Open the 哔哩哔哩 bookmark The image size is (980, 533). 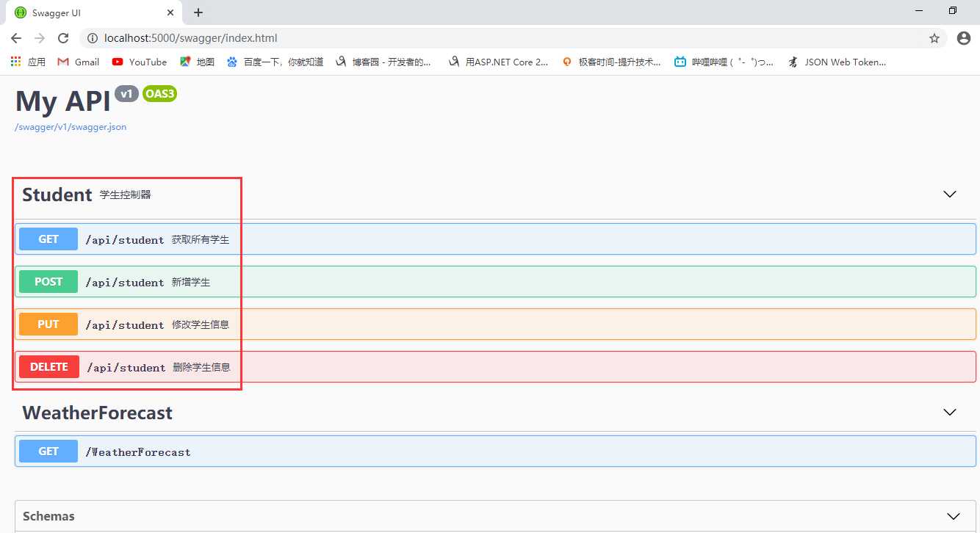tap(724, 62)
